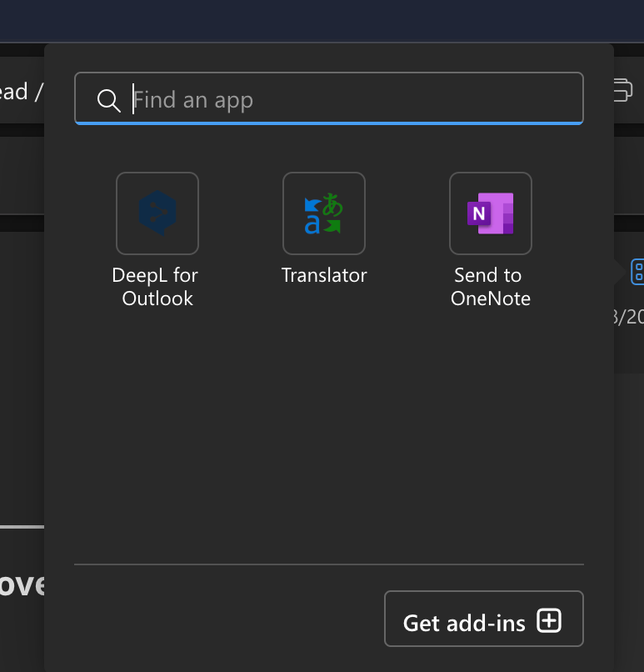Open the Send to OneNote icon

490,213
